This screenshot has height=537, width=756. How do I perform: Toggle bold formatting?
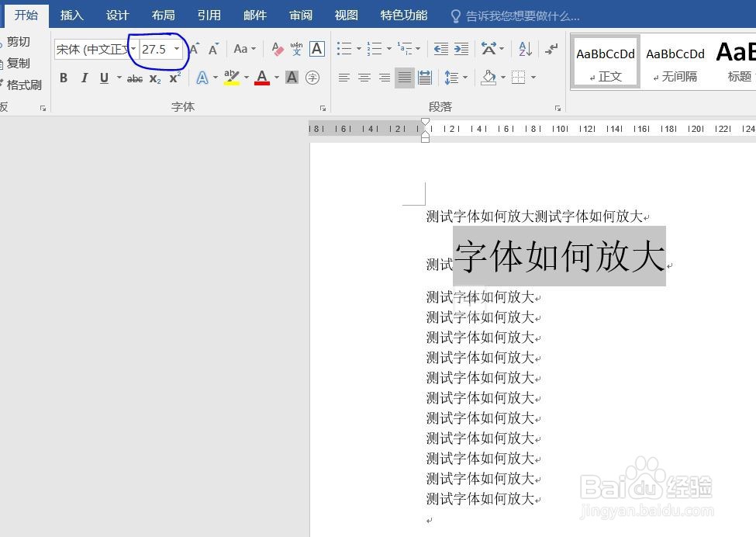[x=64, y=77]
